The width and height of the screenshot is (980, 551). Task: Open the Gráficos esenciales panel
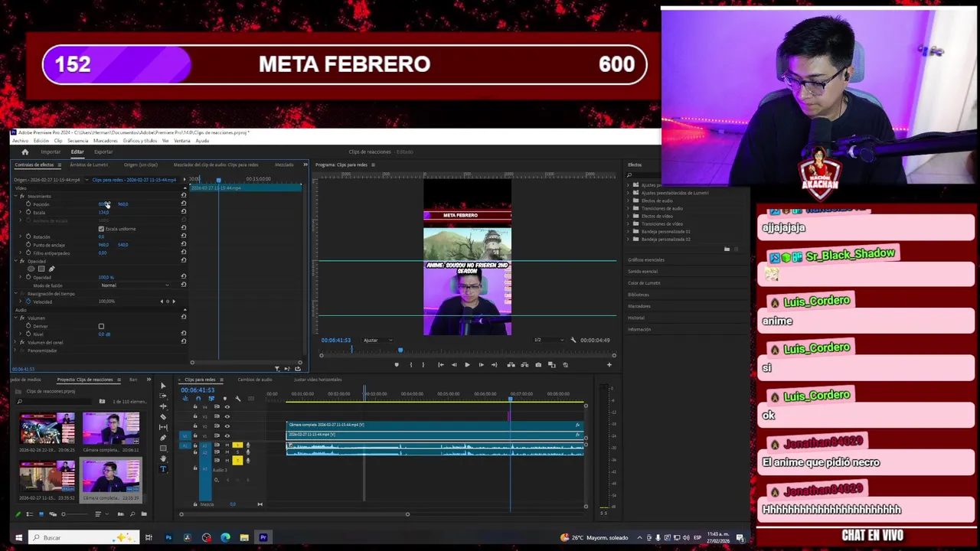tap(646, 260)
